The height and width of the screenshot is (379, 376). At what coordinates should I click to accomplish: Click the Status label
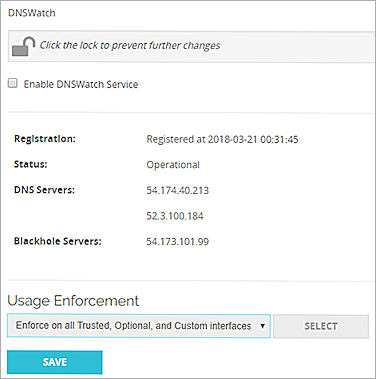point(31,164)
